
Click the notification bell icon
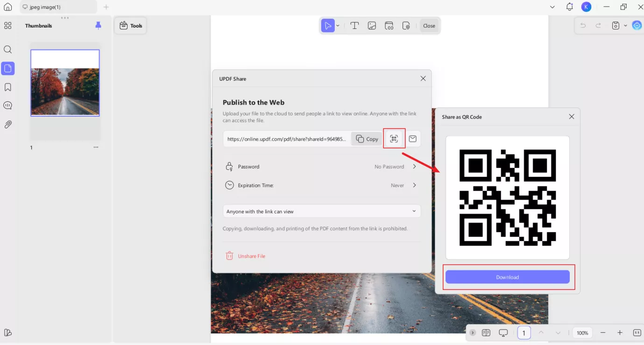coord(569,7)
